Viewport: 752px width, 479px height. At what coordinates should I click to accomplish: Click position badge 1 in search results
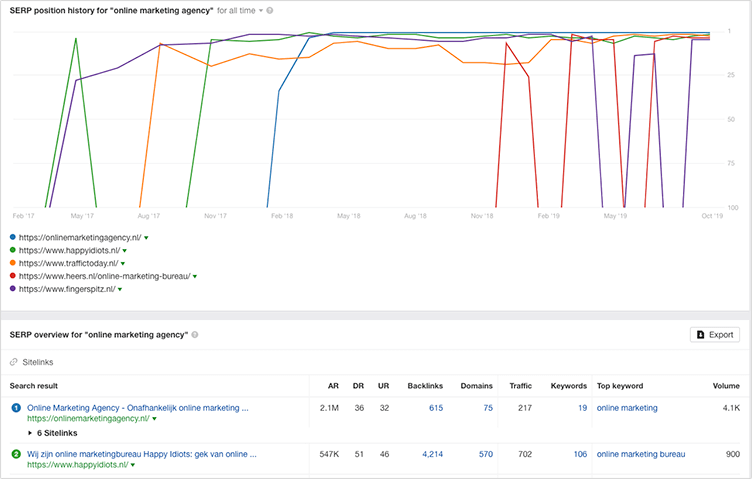click(x=16, y=408)
